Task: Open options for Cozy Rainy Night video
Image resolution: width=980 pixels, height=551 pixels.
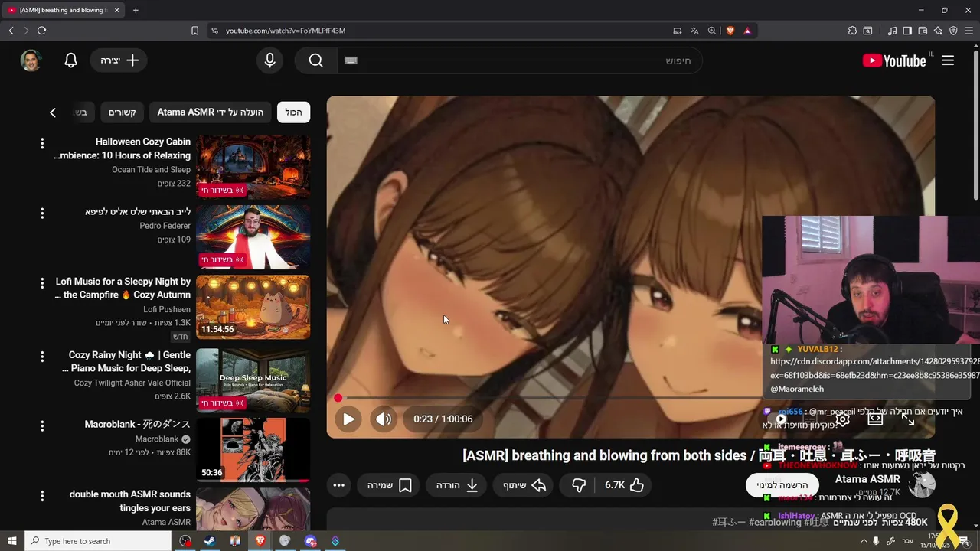Action: click(x=42, y=356)
